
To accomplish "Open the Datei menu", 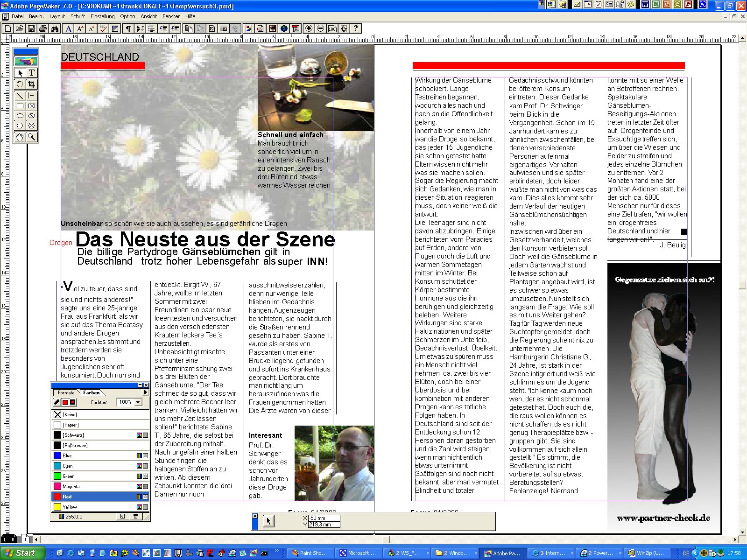I will (x=18, y=16).
